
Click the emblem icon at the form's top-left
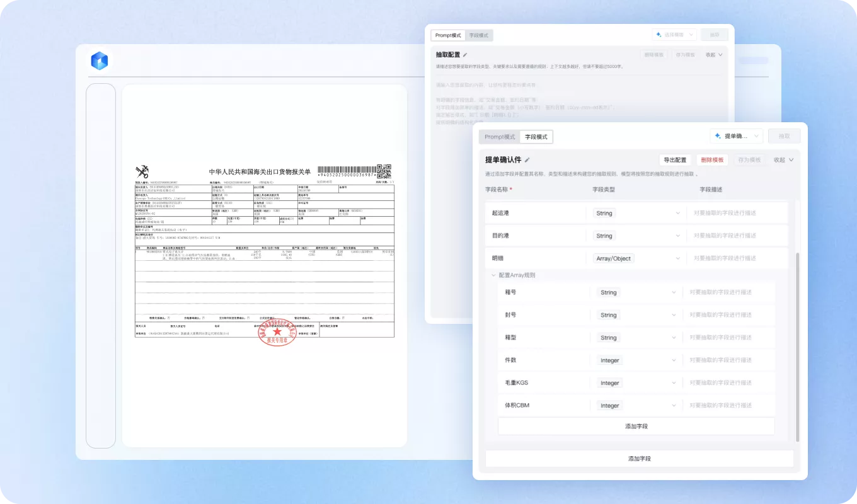pyautogui.click(x=142, y=172)
